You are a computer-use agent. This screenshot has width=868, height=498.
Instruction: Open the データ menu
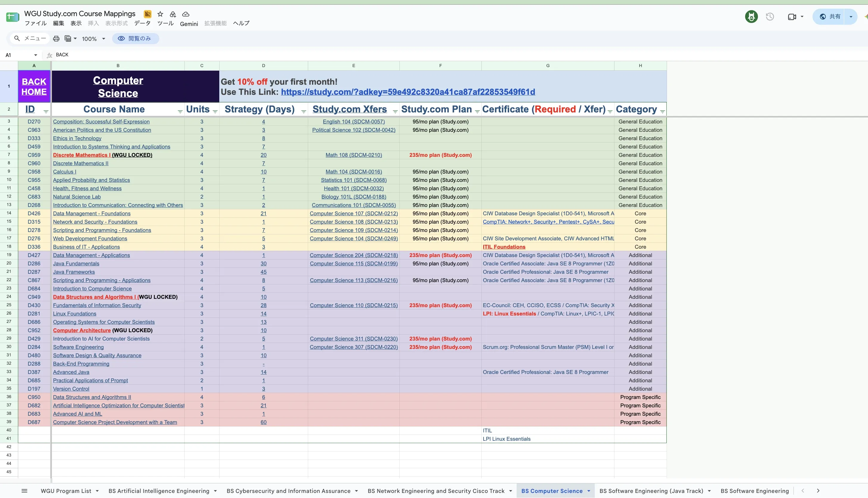[x=142, y=23]
